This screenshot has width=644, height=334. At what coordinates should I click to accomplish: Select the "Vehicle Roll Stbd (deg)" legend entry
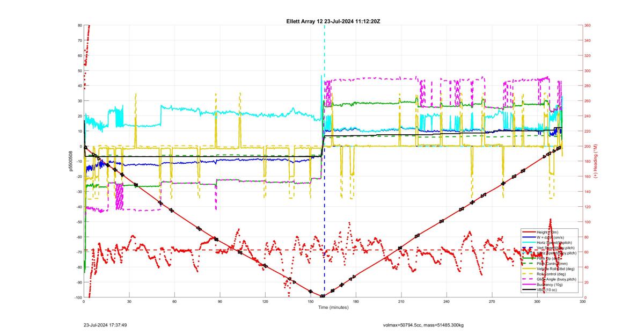coord(555,269)
